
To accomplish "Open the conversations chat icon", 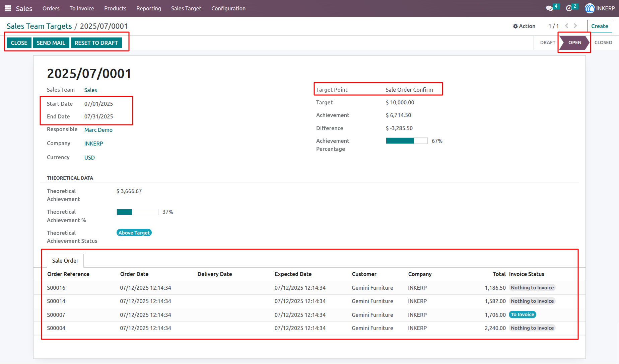I will point(549,8).
